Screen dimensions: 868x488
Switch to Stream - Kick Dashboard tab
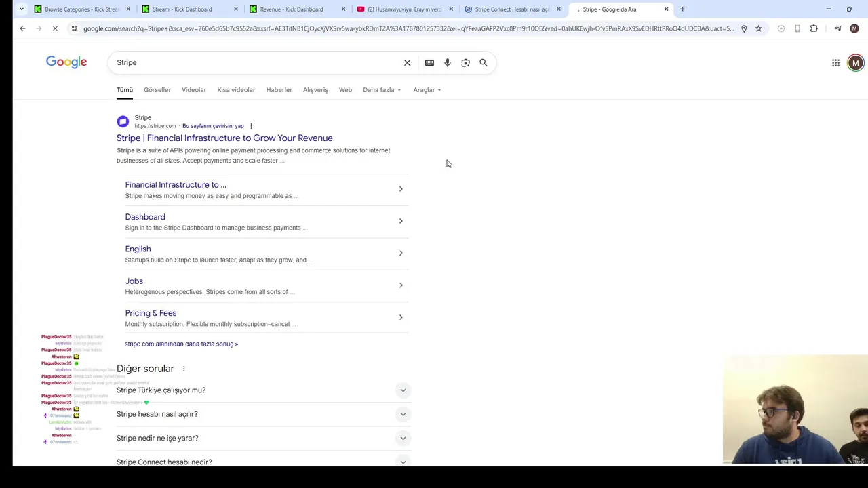tap(189, 9)
